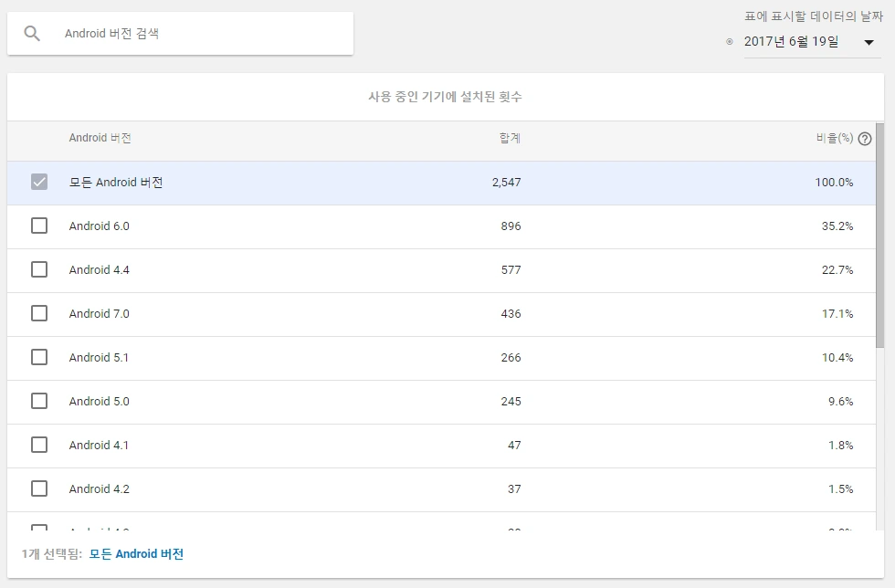
Task: Click the 모든 Android 버전 selected link
Action: click(x=136, y=553)
